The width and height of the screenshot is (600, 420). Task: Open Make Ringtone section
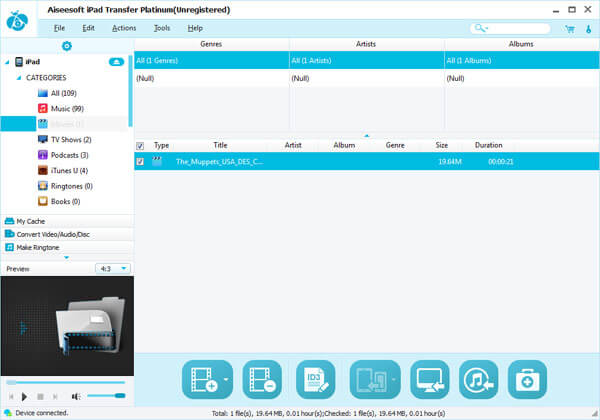coord(67,247)
